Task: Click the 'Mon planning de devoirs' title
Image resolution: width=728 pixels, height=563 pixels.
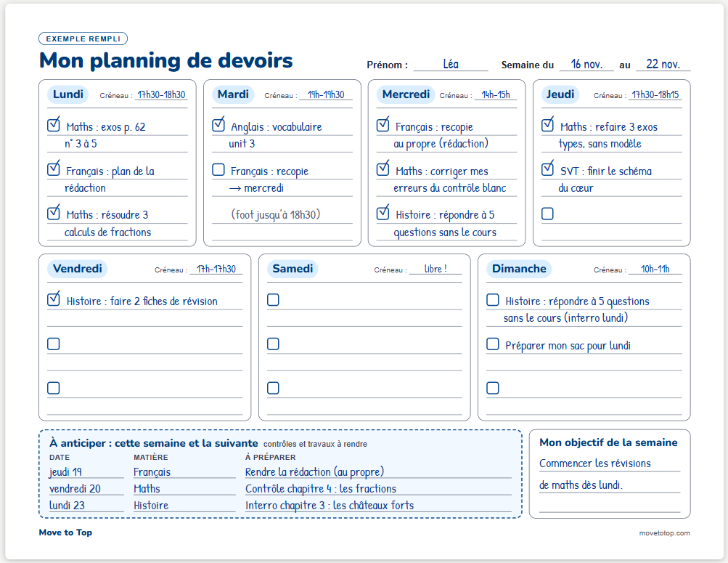Action: tap(165, 60)
